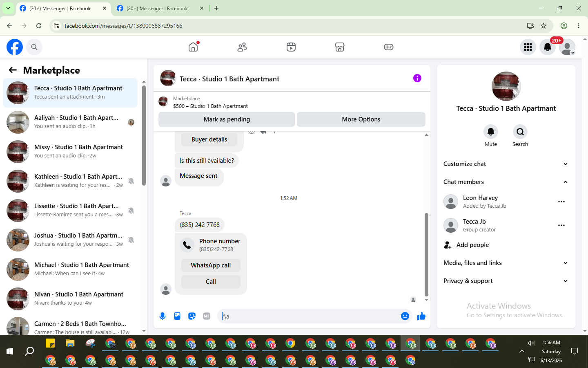This screenshot has height=368, width=588.
Task: Click the conversation list scrollbar
Action: click(x=144, y=135)
